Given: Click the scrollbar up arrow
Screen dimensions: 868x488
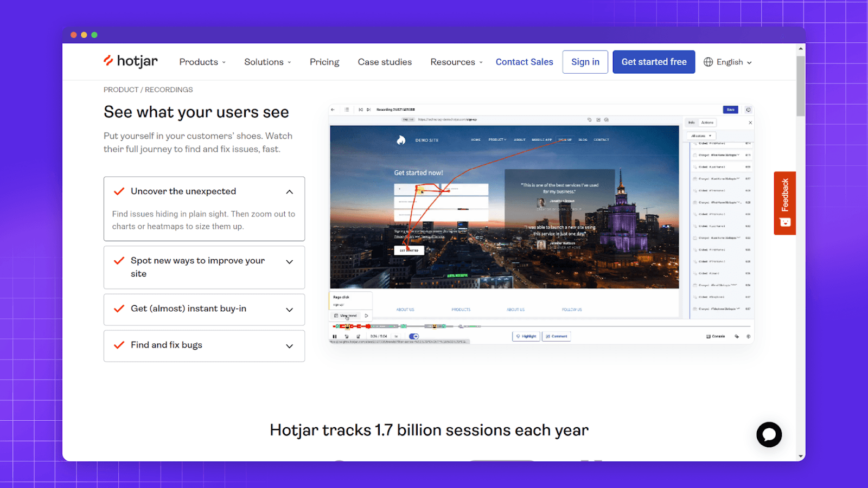Looking at the screenshot, I should tap(801, 49).
